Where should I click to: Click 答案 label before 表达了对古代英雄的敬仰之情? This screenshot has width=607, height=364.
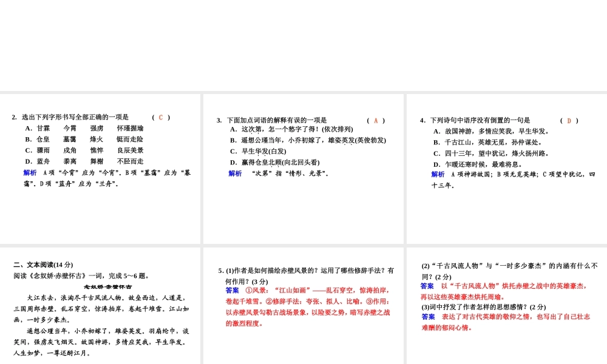[x=429, y=317]
